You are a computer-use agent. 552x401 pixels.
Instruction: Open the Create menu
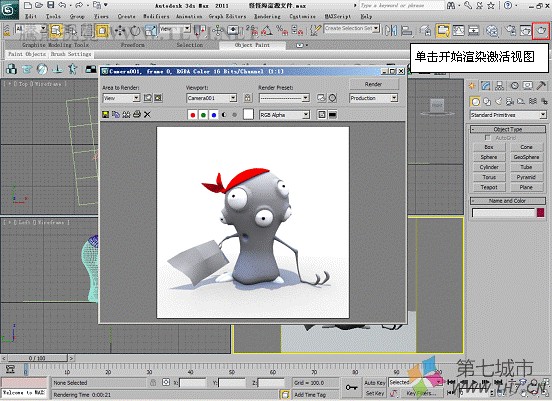coord(126,16)
